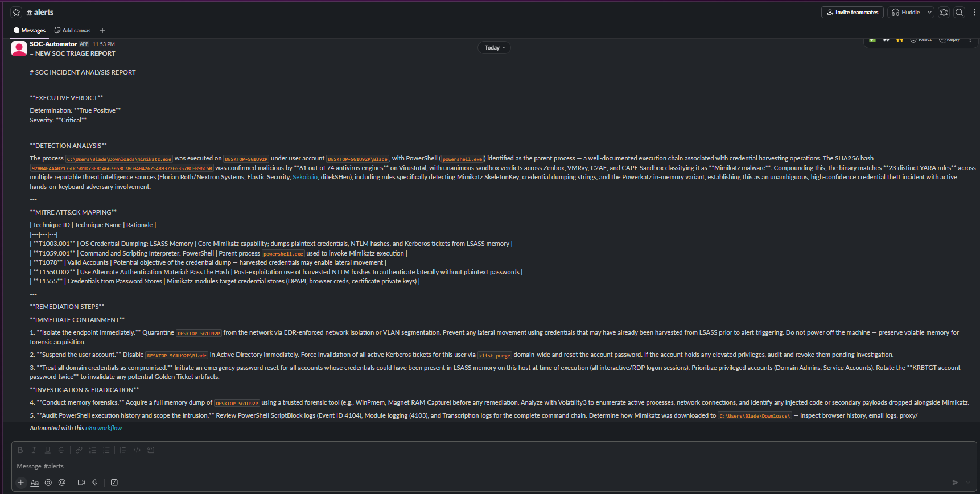Open the channel more actions menu
The width and height of the screenshot is (980, 494).
[x=974, y=12]
